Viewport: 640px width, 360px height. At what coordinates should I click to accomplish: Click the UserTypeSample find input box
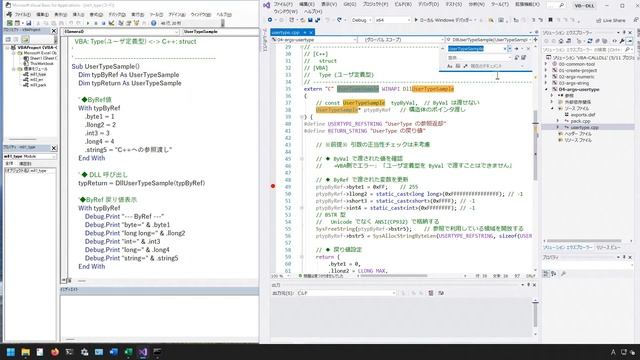(476, 49)
